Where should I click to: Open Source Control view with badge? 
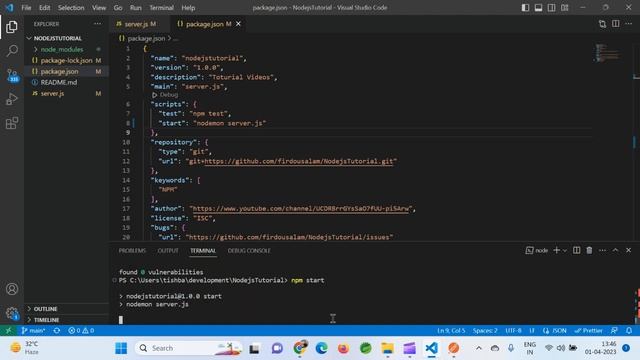pos(12,75)
